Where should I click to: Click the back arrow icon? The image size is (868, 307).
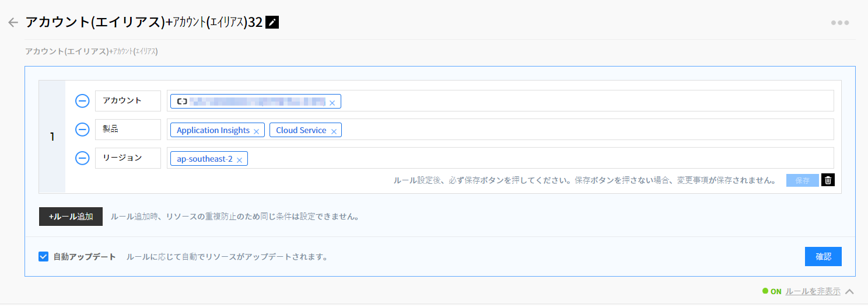point(13,23)
